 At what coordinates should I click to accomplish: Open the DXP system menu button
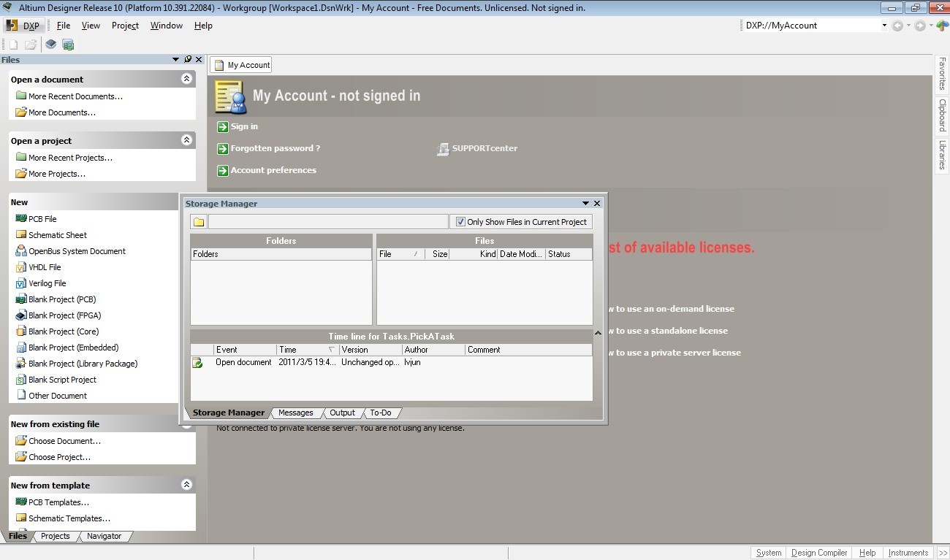coord(24,26)
